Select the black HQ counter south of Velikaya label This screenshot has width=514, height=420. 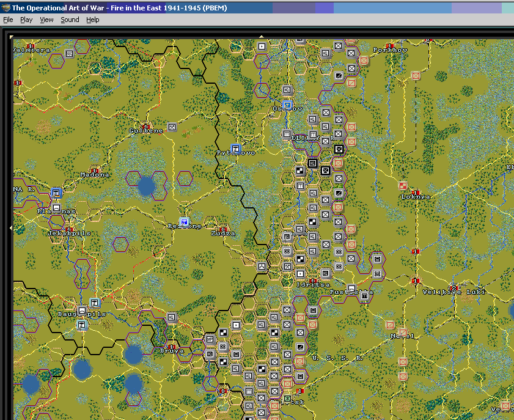313,163
